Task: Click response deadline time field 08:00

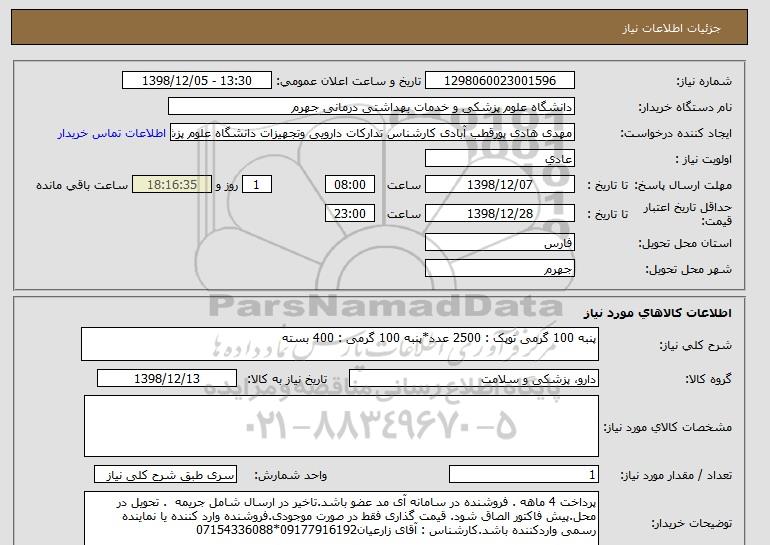Action: (x=350, y=185)
